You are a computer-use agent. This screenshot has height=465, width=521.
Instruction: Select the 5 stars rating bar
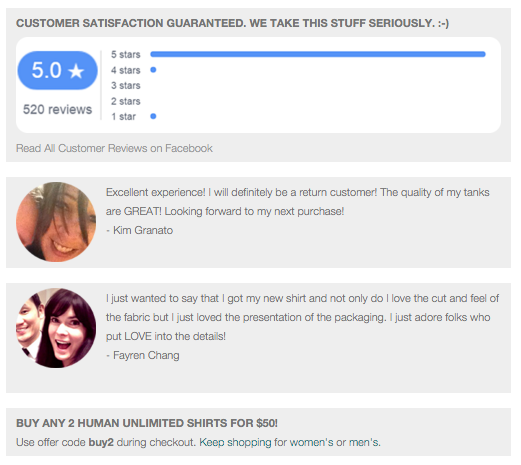[x=318, y=54]
